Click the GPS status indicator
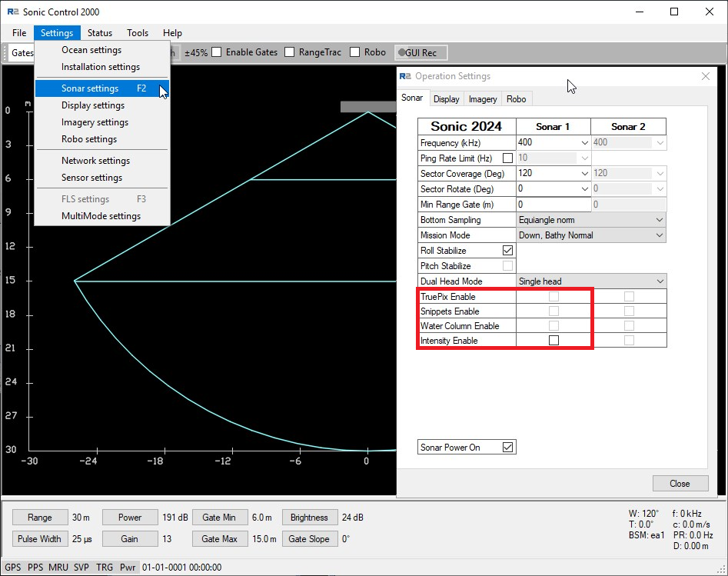728x576 pixels. pyautogui.click(x=14, y=568)
